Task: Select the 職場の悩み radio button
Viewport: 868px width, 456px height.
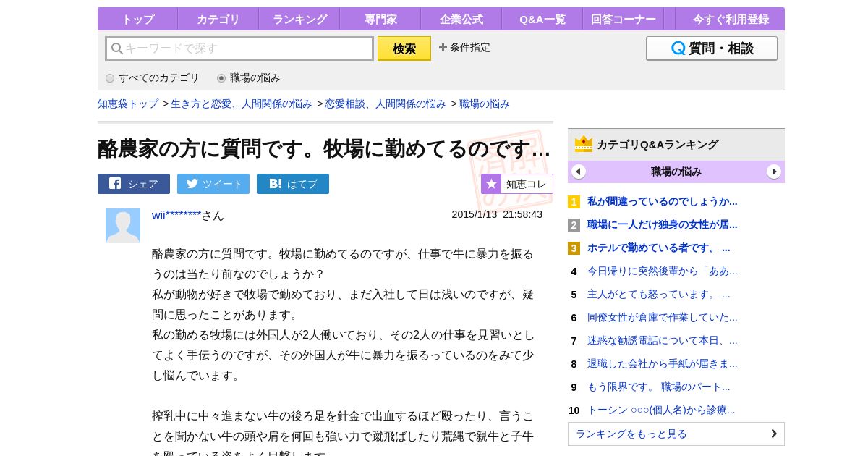Action: click(x=221, y=78)
